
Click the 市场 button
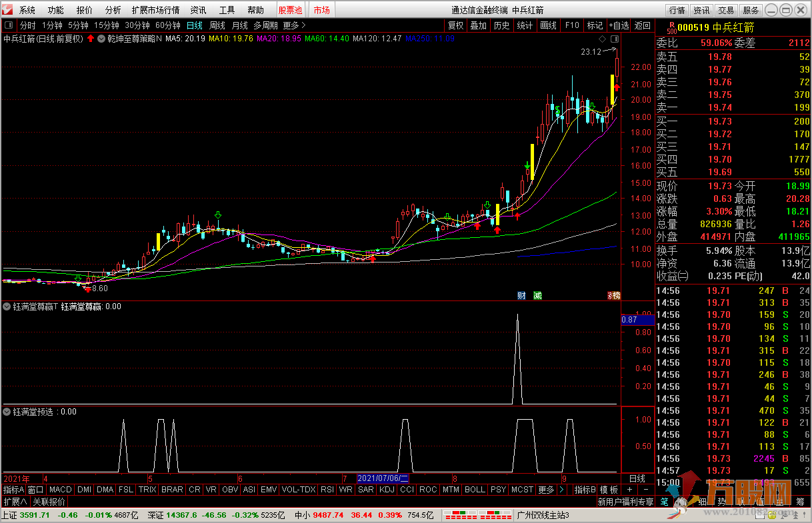tap(322, 10)
